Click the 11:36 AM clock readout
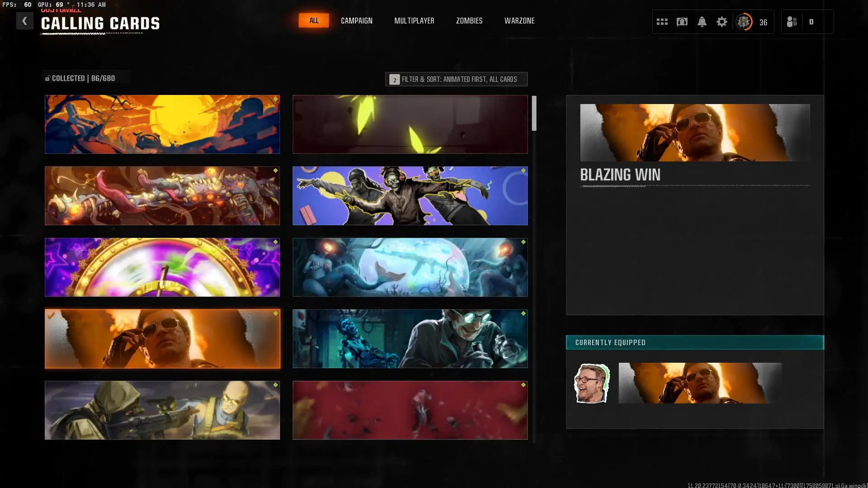 [x=91, y=5]
